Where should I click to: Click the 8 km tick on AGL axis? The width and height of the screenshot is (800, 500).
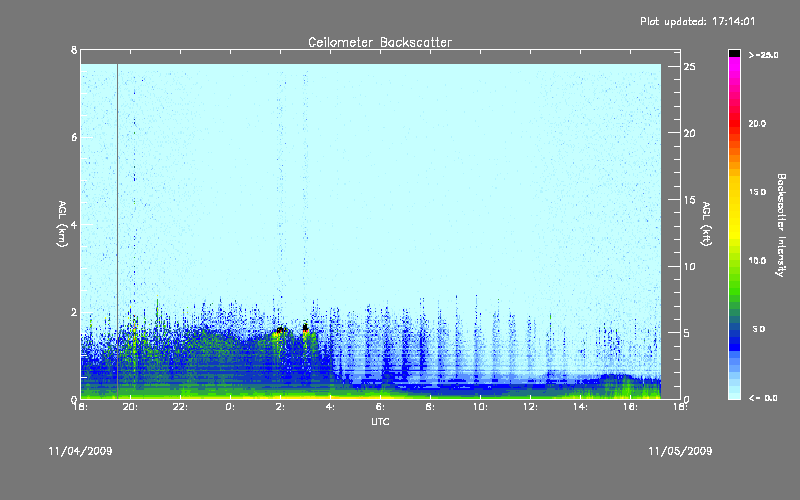click(74, 50)
